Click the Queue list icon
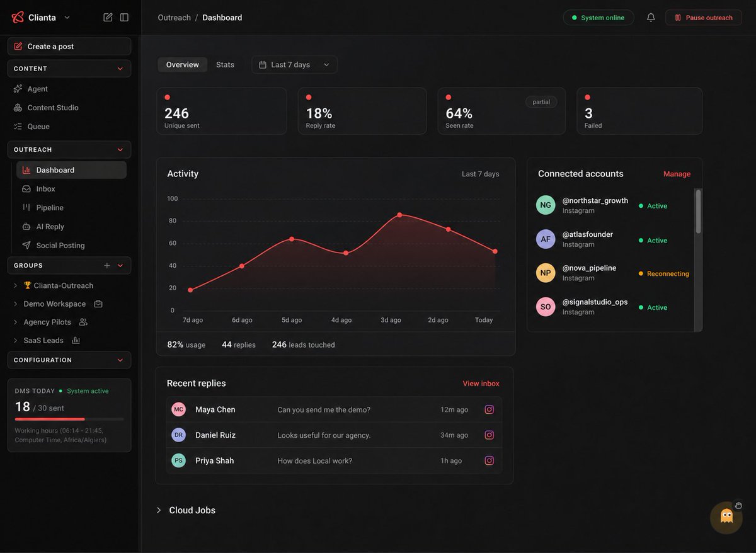This screenshot has width=756, height=553. click(x=18, y=127)
